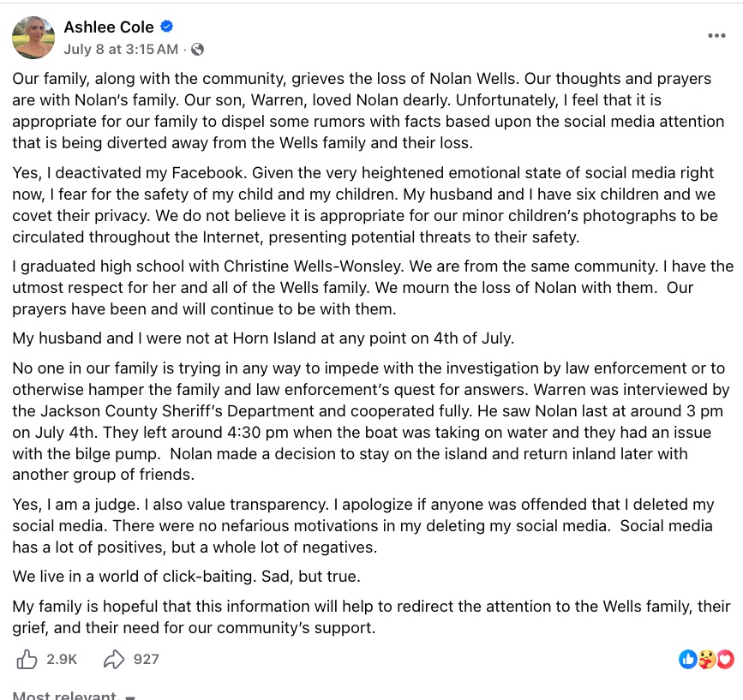This screenshot has height=700, width=743.
Task: Open Ashlee Cole's profile picture
Action: [33, 38]
